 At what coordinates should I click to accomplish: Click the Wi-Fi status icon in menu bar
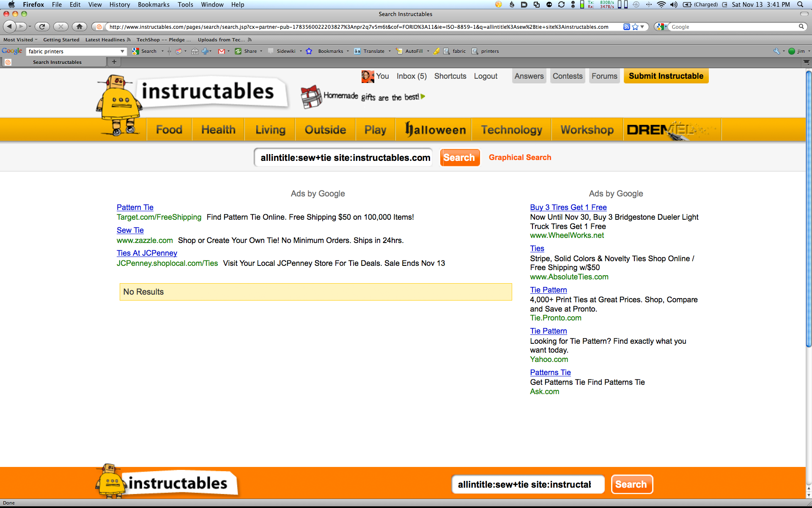tap(661, 5)
